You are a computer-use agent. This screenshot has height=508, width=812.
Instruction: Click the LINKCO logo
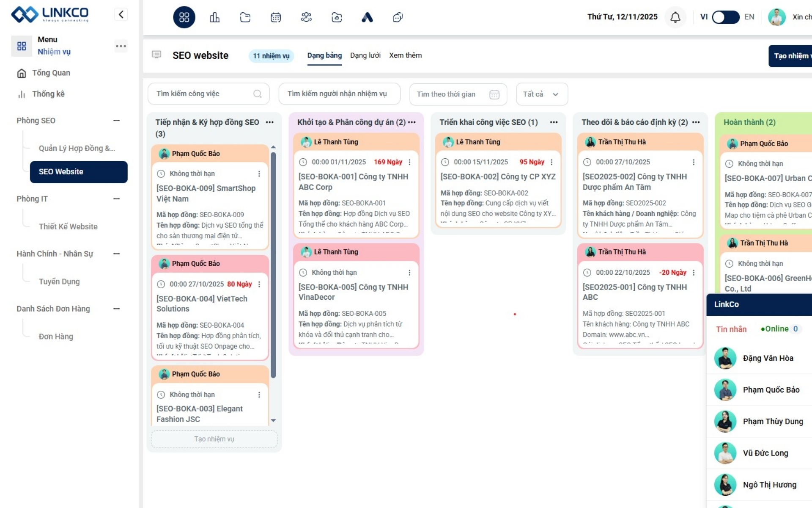pyautogui.click(x=49, y=14)
